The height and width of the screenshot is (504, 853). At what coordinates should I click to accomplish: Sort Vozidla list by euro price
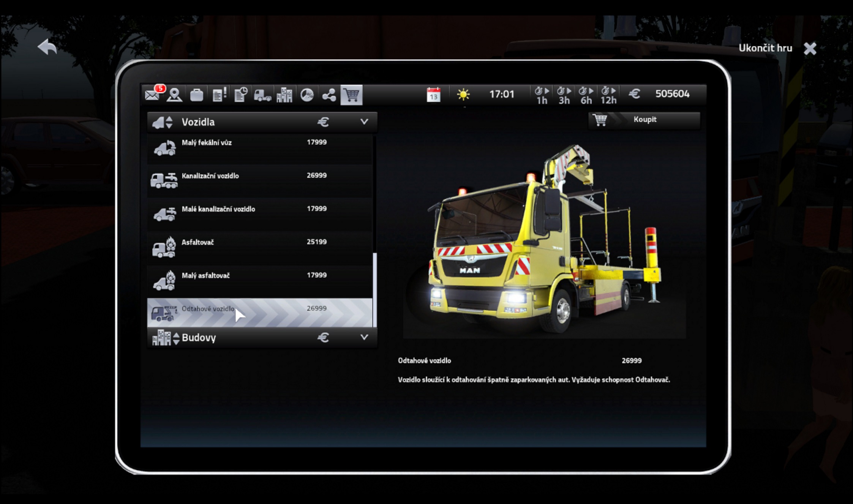323,122
